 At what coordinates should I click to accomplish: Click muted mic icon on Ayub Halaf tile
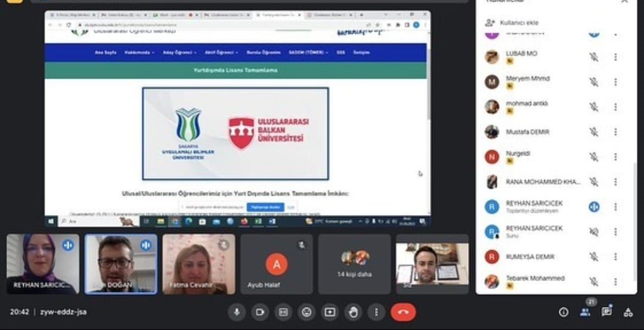point(302,245)
